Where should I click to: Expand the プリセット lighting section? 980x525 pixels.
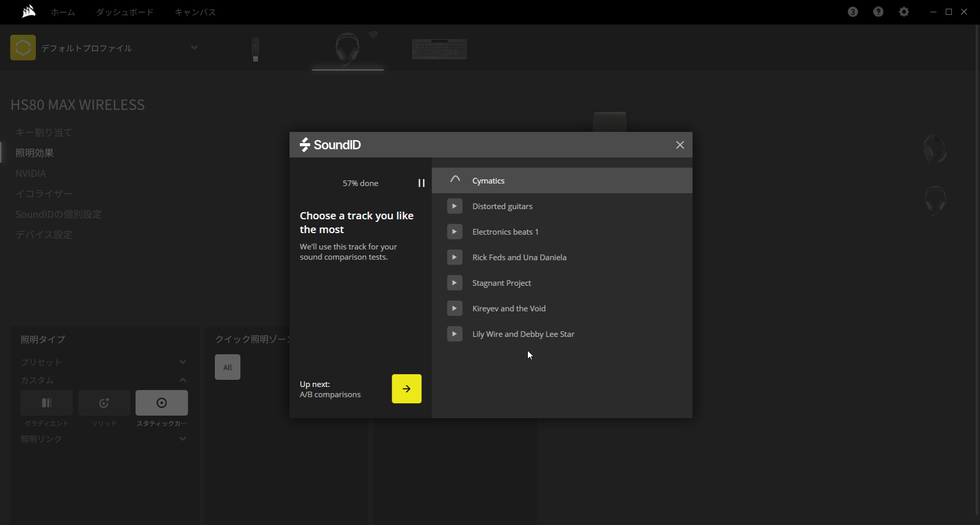[x=183, y=362]
